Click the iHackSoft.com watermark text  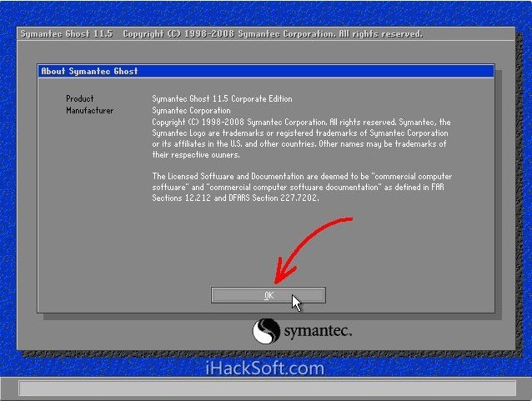tap(264, 367)
